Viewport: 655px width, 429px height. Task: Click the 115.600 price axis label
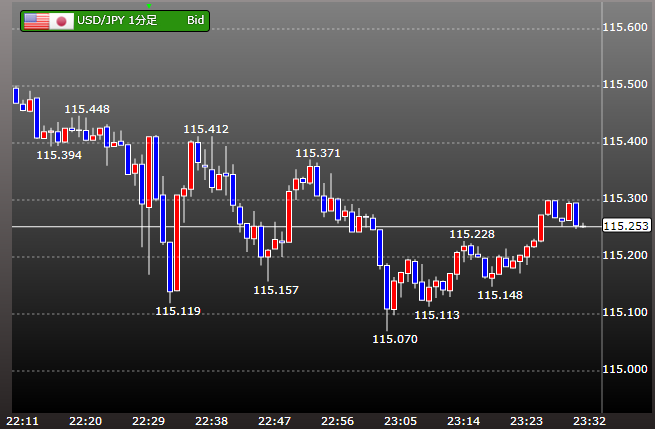click(x=627, y=28)
